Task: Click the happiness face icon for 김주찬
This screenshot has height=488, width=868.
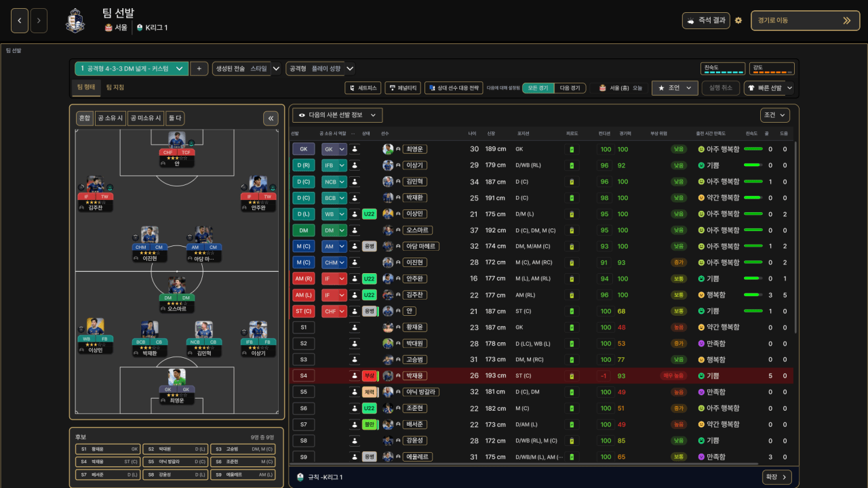Action: pos(701,295)
